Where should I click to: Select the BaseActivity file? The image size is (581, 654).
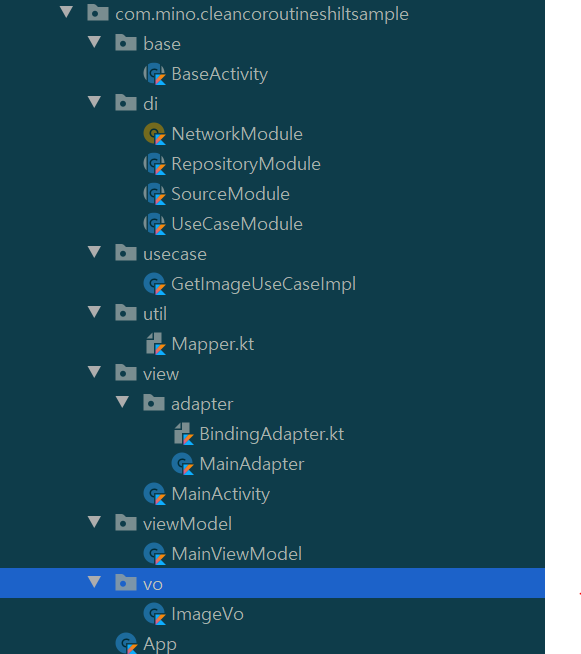click(220, 75)
